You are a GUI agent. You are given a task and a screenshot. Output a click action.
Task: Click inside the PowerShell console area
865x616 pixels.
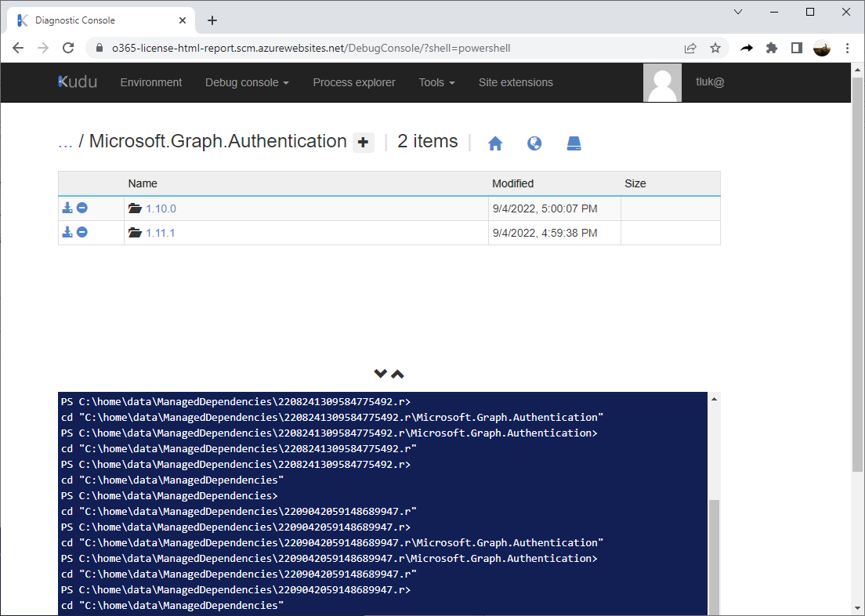(x=382, y=503)
